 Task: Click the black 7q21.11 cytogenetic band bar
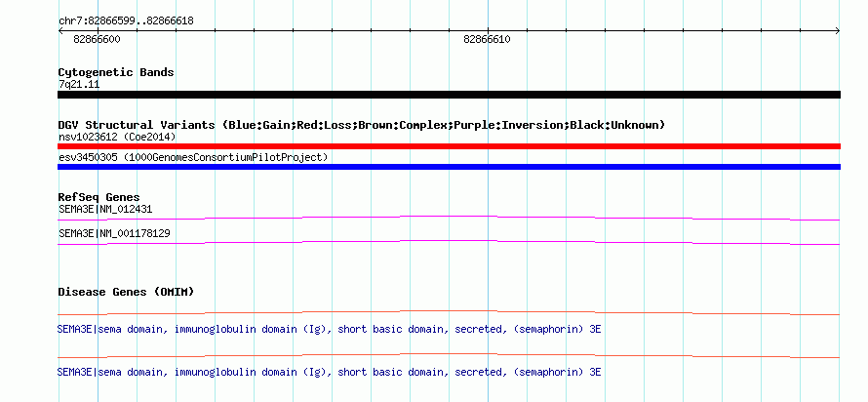click(449, 95)
